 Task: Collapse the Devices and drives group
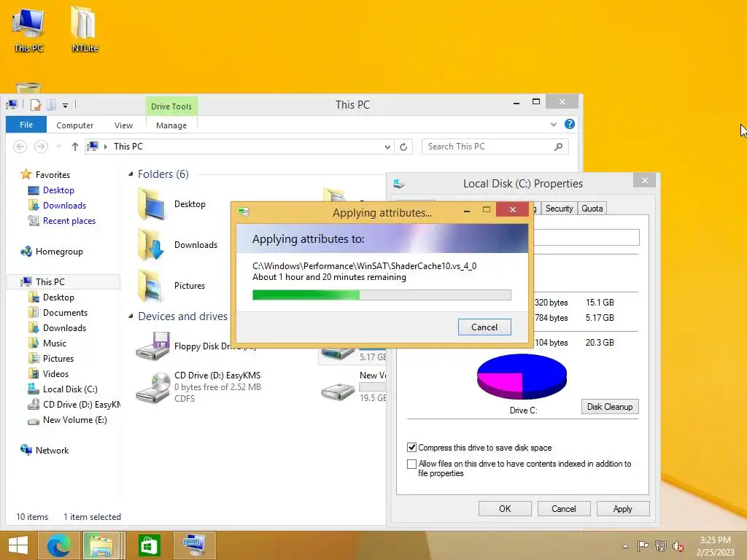[x=131, y=316]
